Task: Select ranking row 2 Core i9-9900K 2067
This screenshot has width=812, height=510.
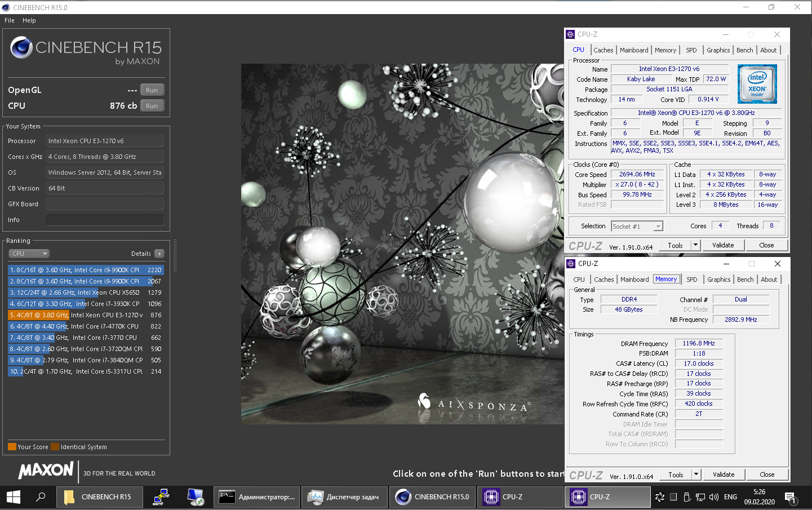Action: (x=86, y=281)
